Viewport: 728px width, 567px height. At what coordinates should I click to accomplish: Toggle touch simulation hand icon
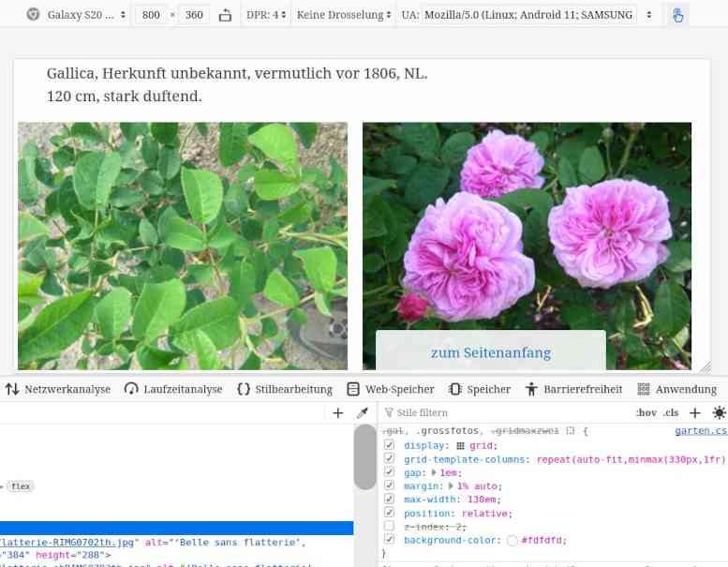tap(677, 15)
